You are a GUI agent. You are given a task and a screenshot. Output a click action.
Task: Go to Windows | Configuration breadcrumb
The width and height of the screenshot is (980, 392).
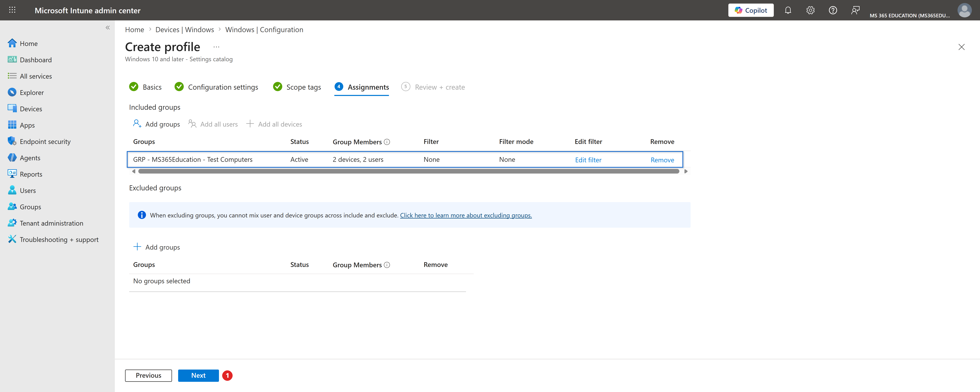pyautogui.click(x=264, y=30)
